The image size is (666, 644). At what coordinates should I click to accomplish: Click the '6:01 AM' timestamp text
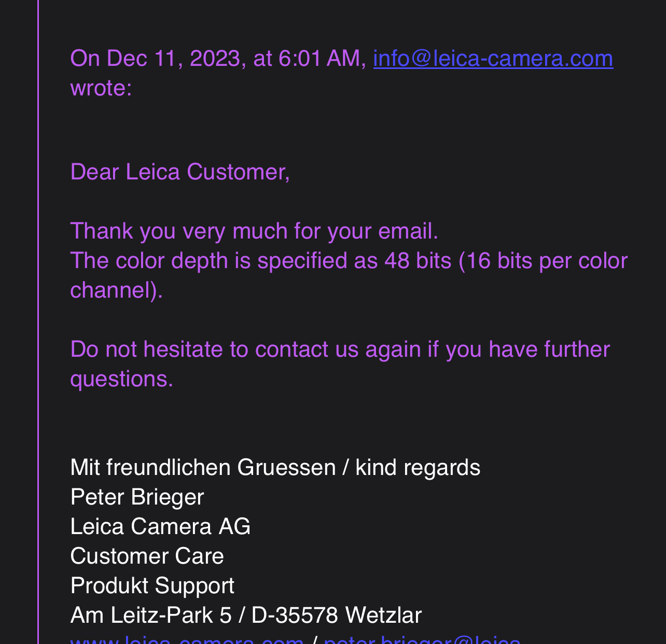click(x=322, y=58)
